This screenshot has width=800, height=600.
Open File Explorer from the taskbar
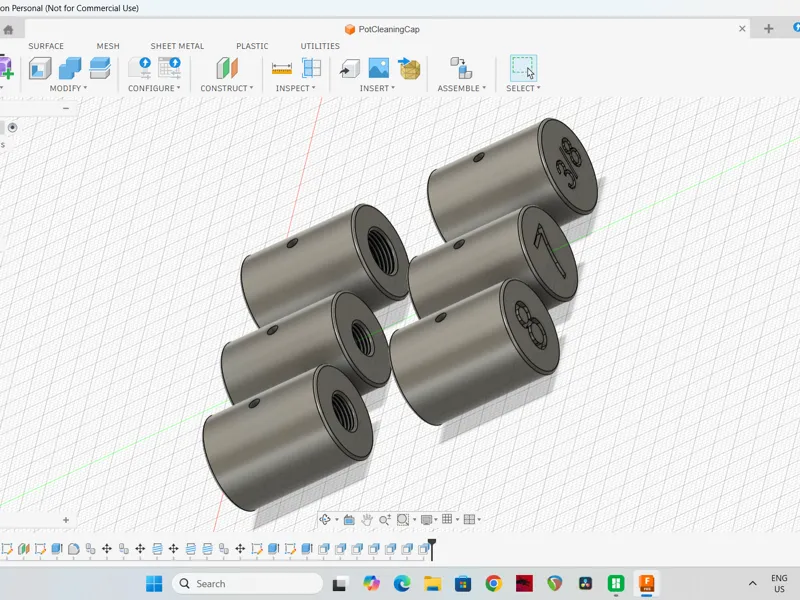click(x=432, y=583)
